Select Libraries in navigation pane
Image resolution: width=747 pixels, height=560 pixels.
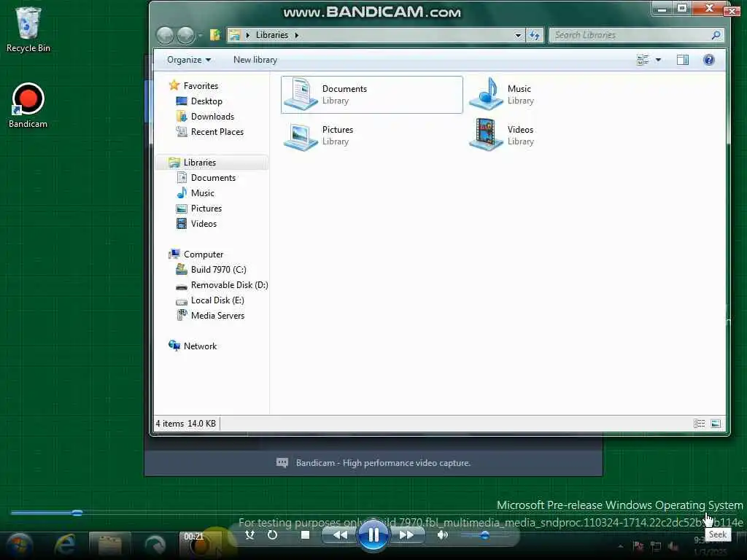(212, 163)
